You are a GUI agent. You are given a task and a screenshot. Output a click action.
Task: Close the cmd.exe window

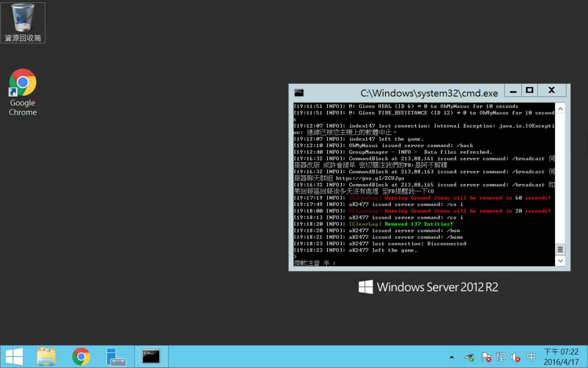(552, 91)
